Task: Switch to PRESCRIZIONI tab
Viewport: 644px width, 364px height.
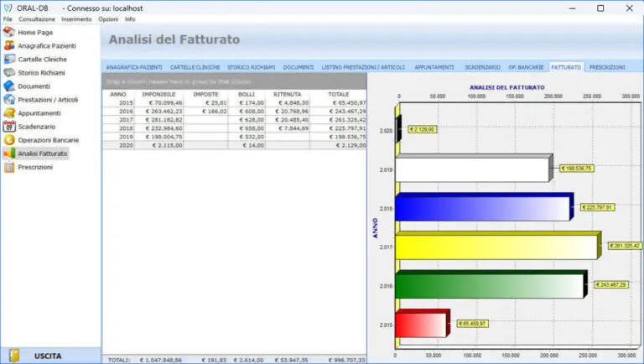Action: point(607,67)
